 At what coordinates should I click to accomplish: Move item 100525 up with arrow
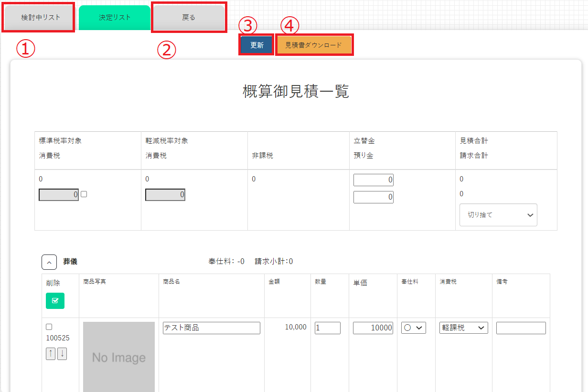pos(51,354)
